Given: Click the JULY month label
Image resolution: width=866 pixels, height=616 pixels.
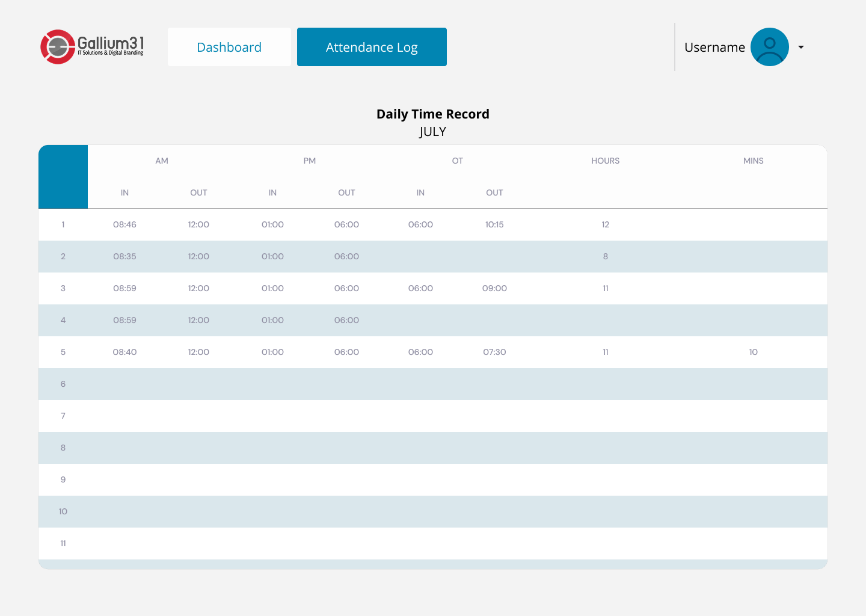Looking at the screenshot, I should [433, 131].
